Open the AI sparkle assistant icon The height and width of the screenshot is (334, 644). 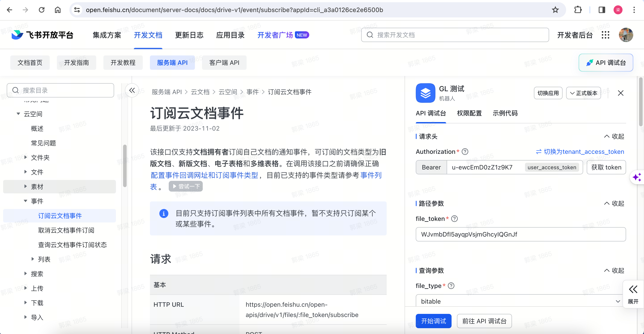point(637,177)
